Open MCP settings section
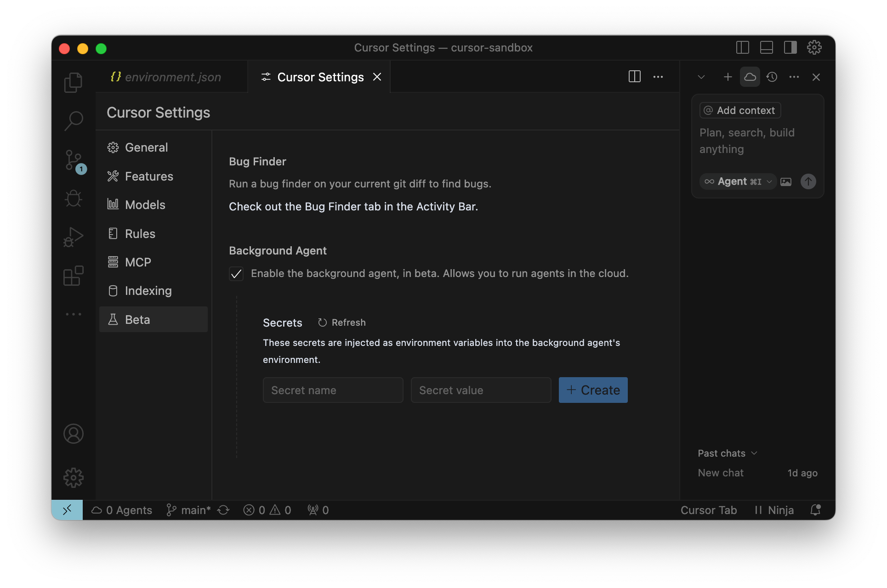 pos(154,262)
